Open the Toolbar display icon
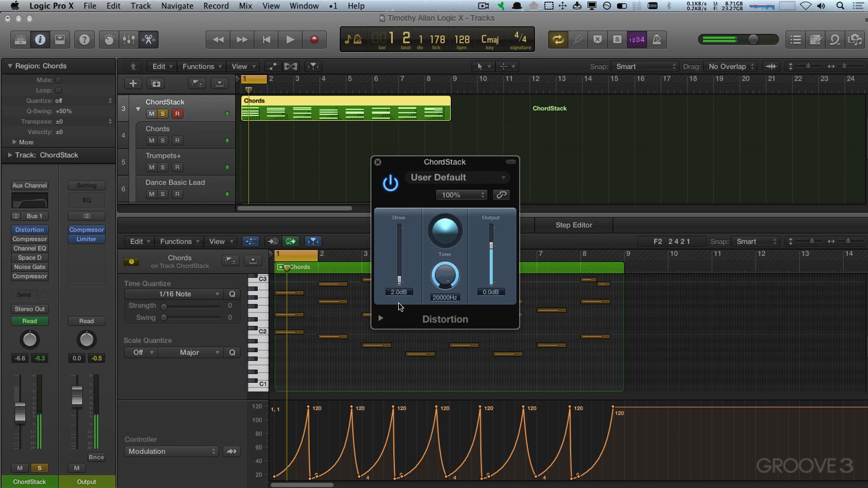This screenshot has height=488, width=868. click(x=60, y=40)
